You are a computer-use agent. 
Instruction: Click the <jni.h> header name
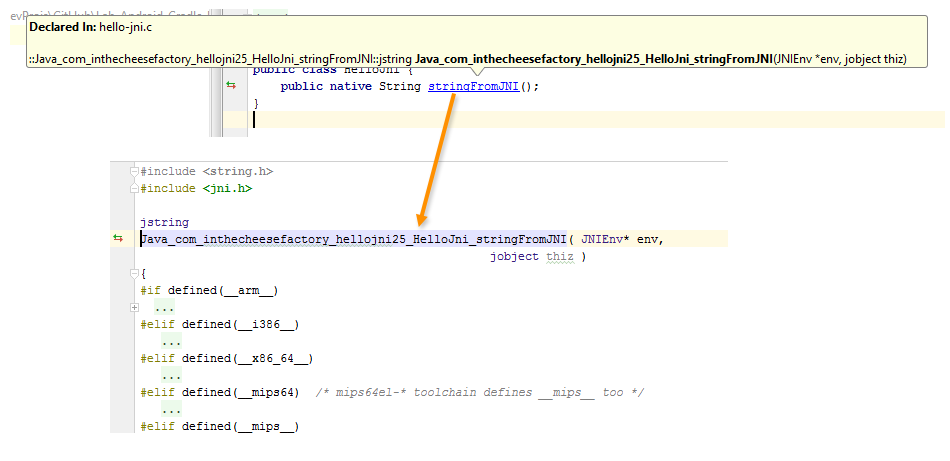point(227,188)
